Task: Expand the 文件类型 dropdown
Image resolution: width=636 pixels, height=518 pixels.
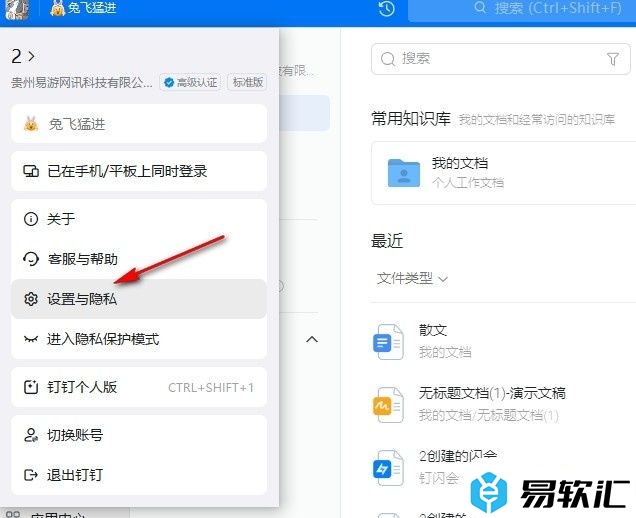Action: (412, 279)
